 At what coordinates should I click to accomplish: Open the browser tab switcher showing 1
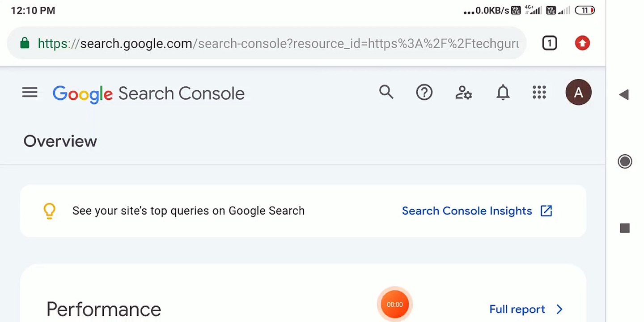550,43
